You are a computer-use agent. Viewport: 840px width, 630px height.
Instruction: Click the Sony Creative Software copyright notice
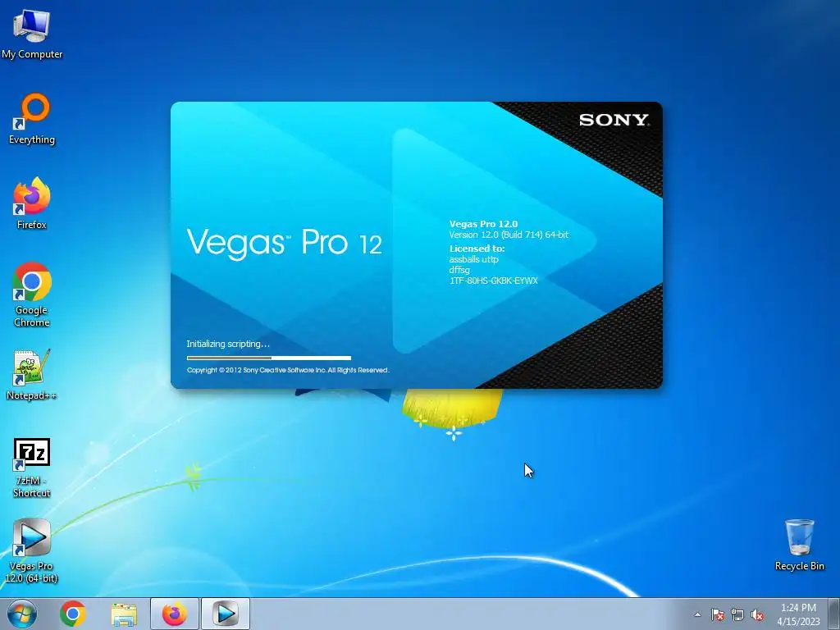click(x=288, y=370)
